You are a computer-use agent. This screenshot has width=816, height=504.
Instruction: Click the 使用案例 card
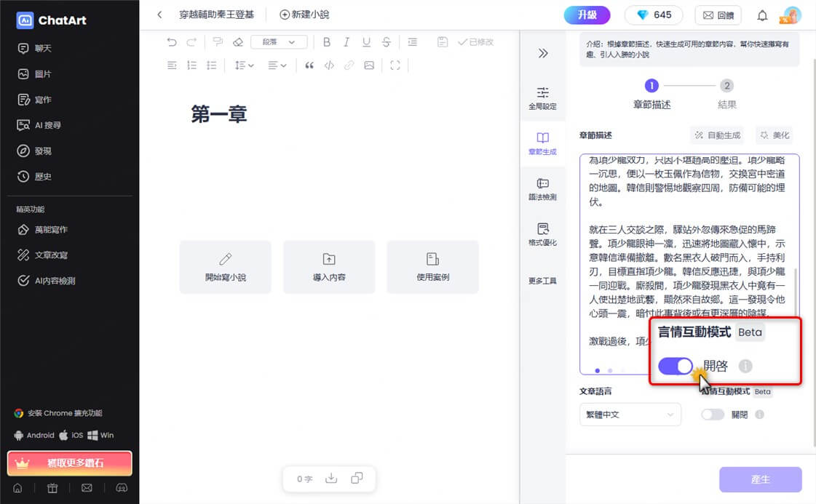tap(432, 267)
